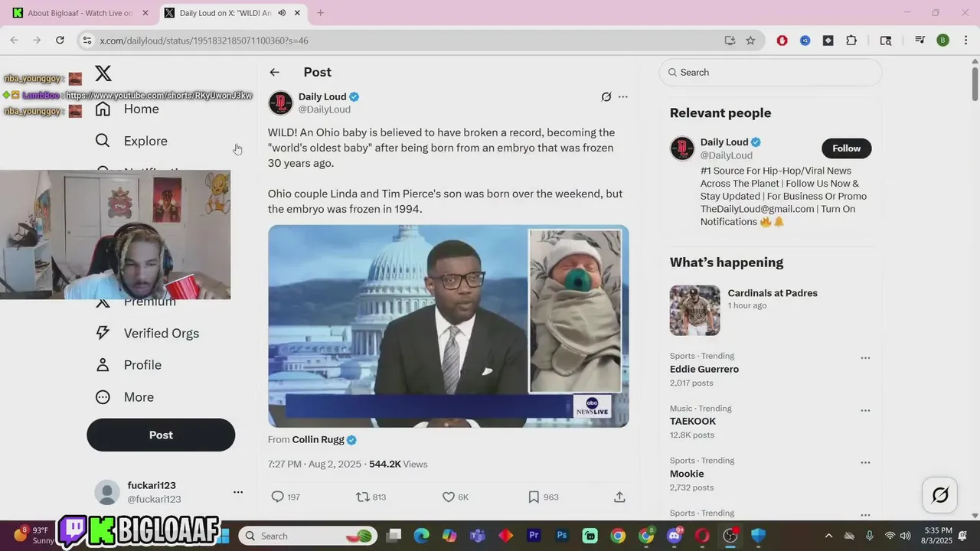Open Premiere Pro from taskbar
Image resolution: width=980 pixels, height=551 pixels.
(x=534, y=536)
